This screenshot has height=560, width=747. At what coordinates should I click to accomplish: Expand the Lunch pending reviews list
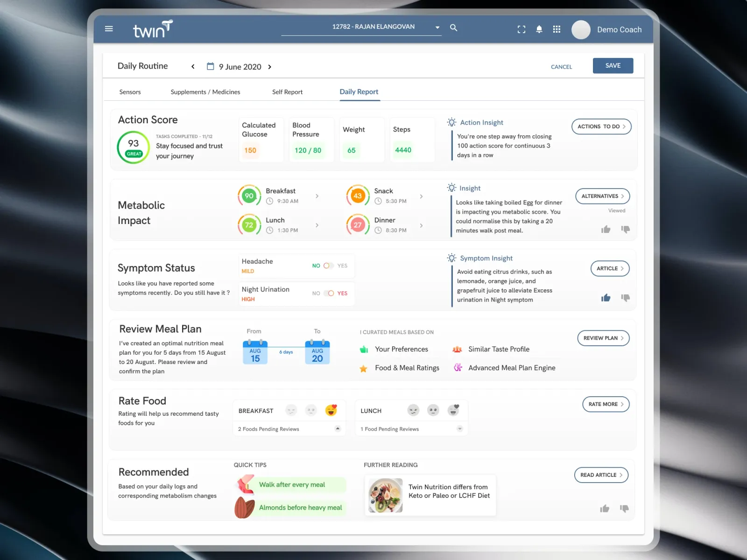(460, 428)
